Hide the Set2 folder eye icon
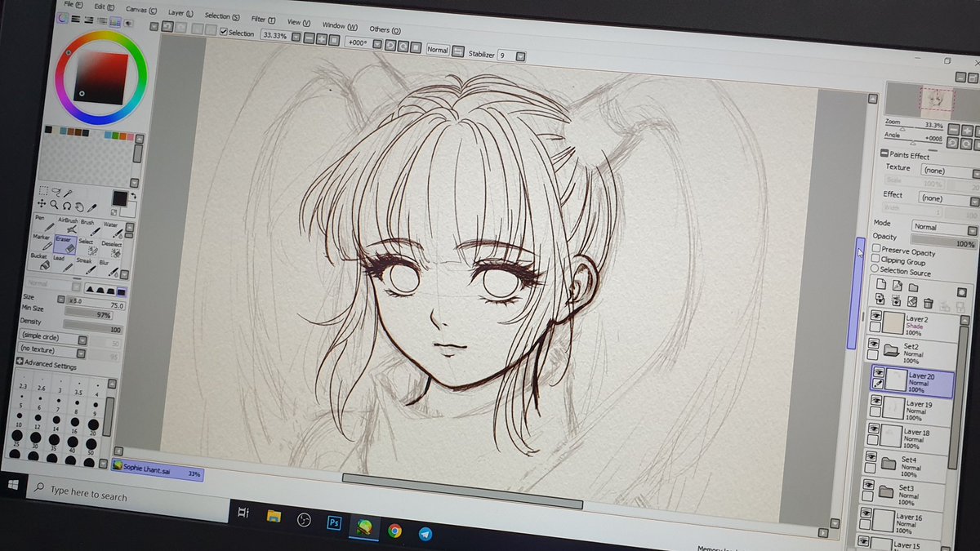This screenshot has height=551, width=980. click(874, 344)
